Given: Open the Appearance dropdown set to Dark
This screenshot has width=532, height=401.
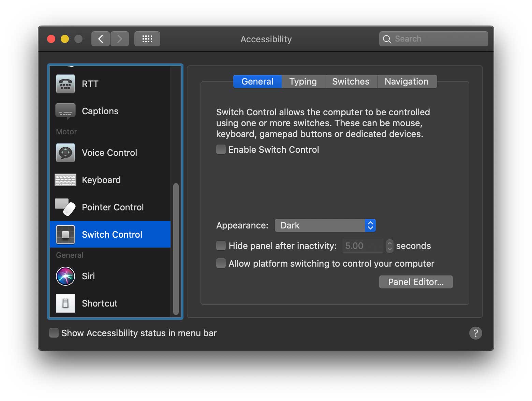Looking at the screenshot, I should tap(325, 225).
